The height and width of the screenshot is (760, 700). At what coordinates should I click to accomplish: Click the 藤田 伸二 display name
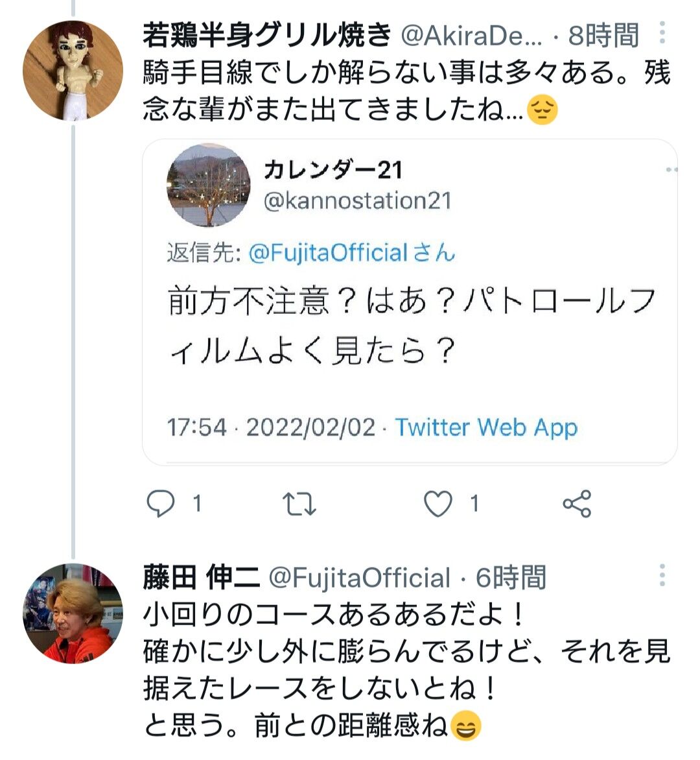[202, 578]
